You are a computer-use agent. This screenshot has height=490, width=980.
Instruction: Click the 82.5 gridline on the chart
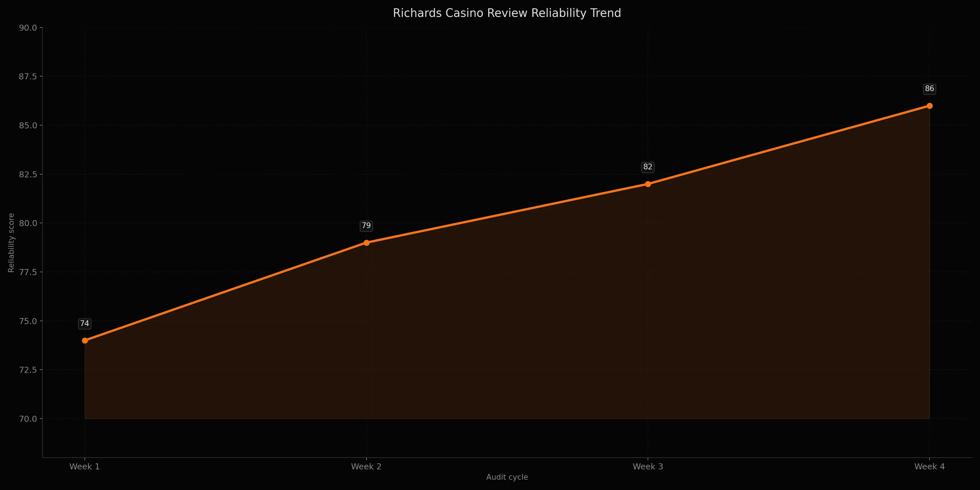pos(228,174)
